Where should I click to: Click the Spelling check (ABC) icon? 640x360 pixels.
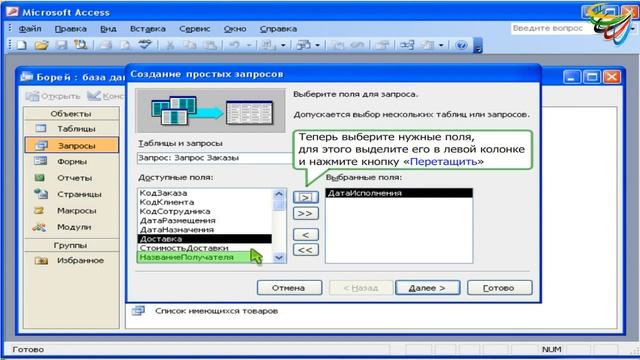pyautogui.click(x=145, y=45)
